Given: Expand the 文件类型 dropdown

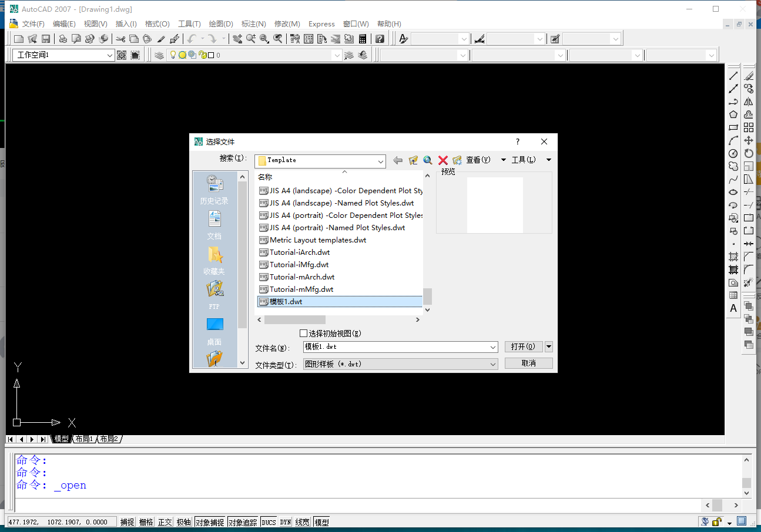Looking at the screenshot, I should point(493,364).
